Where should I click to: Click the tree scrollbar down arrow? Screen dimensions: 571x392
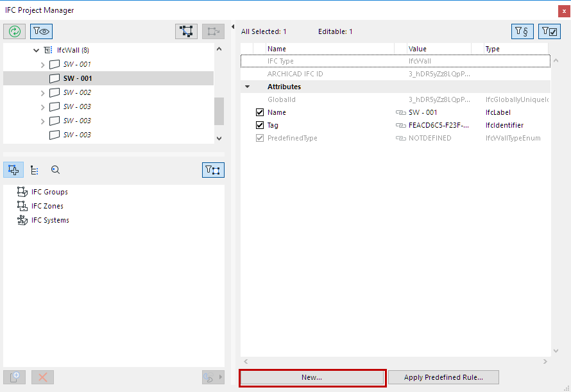click(x=219, y=139)
